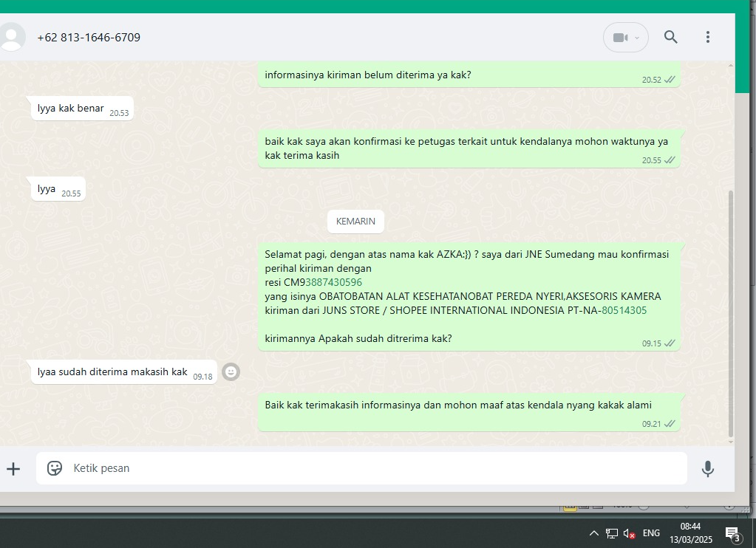Check read ticks on the 09.21 message
Screen dimensions: 756x548
(x=670, y=424)
